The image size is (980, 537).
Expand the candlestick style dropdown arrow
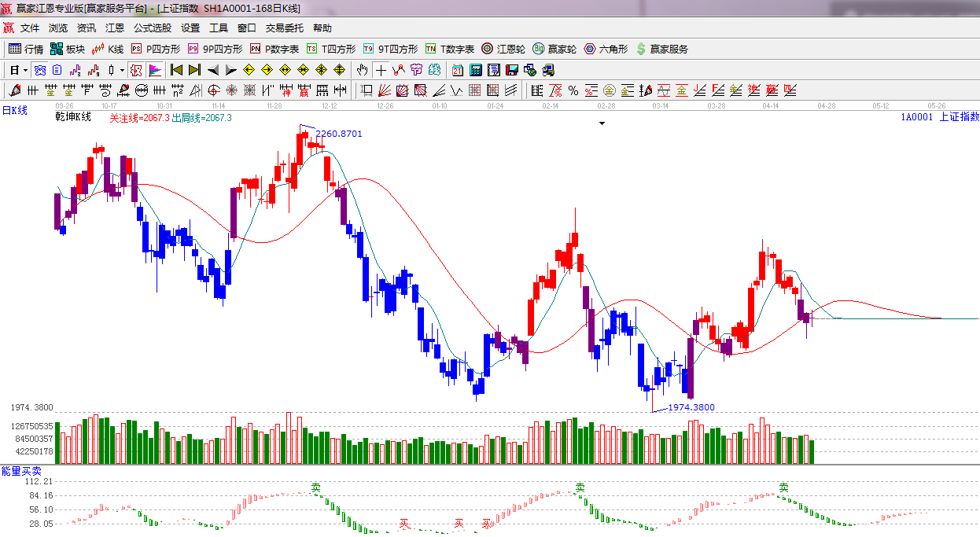click(x=122, y=70)
